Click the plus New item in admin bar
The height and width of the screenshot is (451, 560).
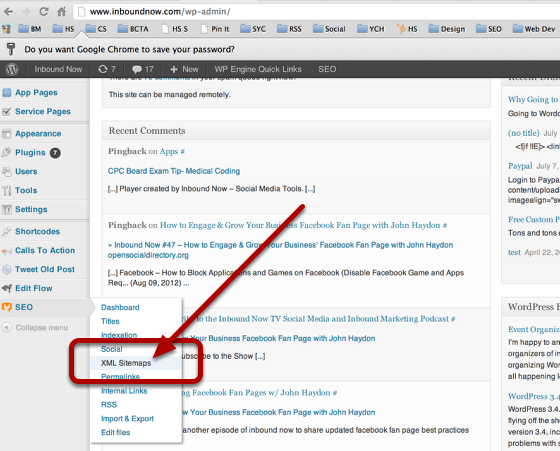[184, 69]
